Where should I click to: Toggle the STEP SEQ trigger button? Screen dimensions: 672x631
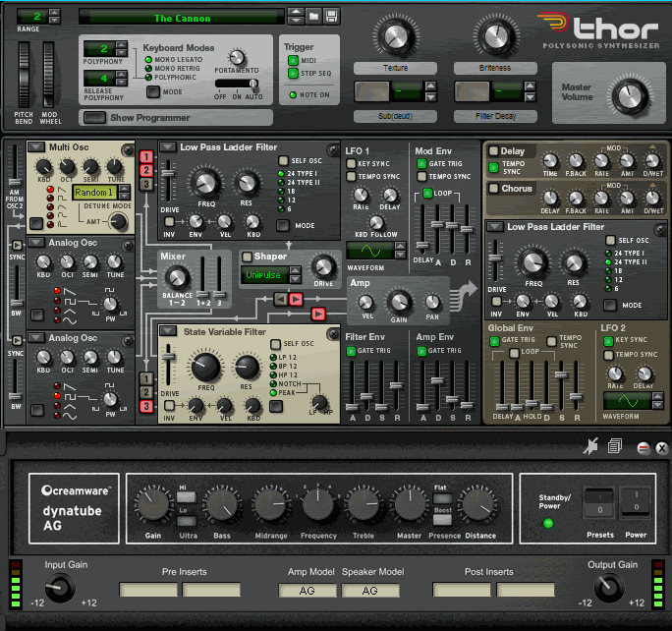point(293,74)
